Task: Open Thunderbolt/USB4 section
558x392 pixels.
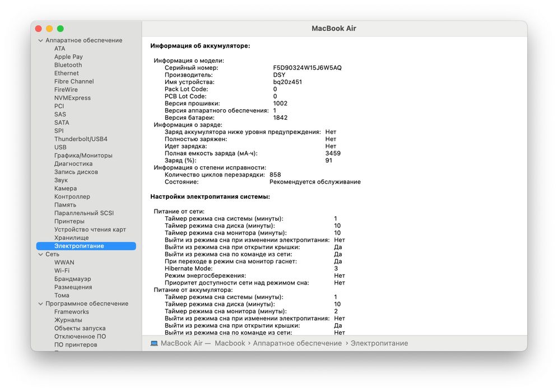Action: tap(81, 139)
